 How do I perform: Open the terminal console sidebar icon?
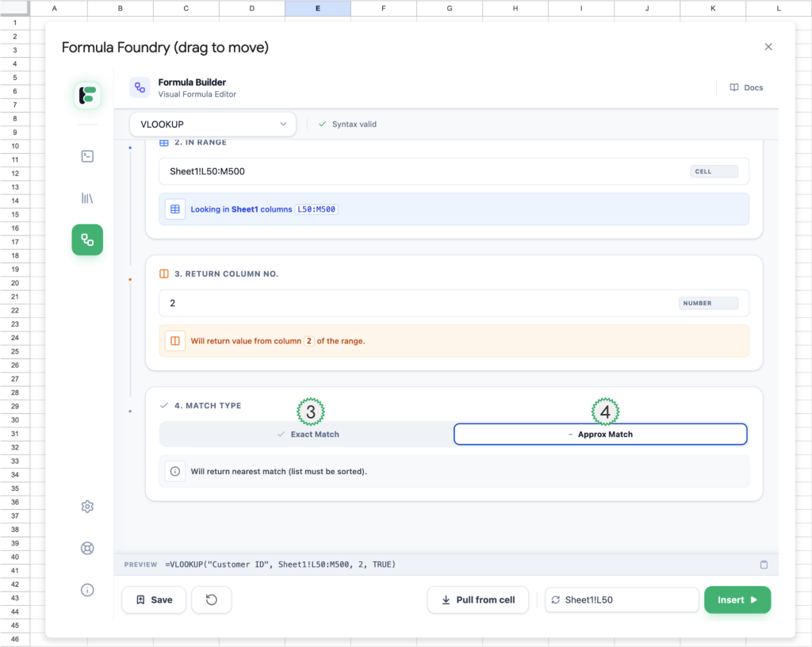point(87,156)
